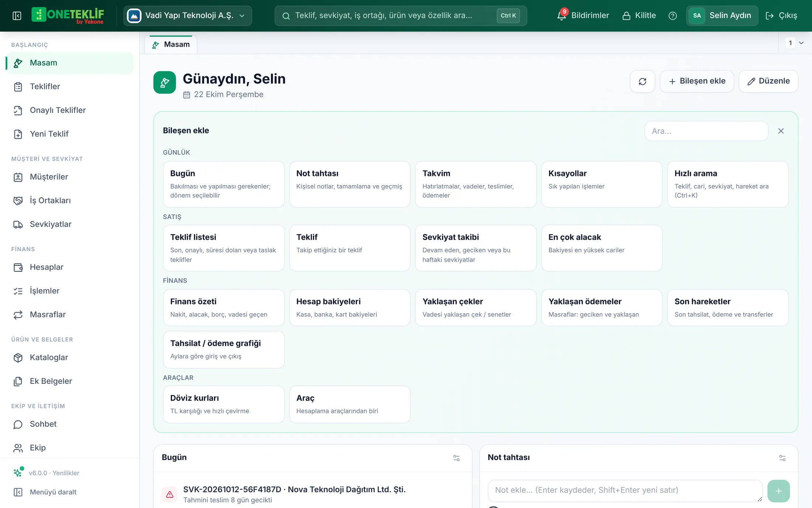The height and width of the screenshot is (508, 812).
Task: Expand the Vadi Yapı Teknoloji company dropdown
Action: click(187, 16)
